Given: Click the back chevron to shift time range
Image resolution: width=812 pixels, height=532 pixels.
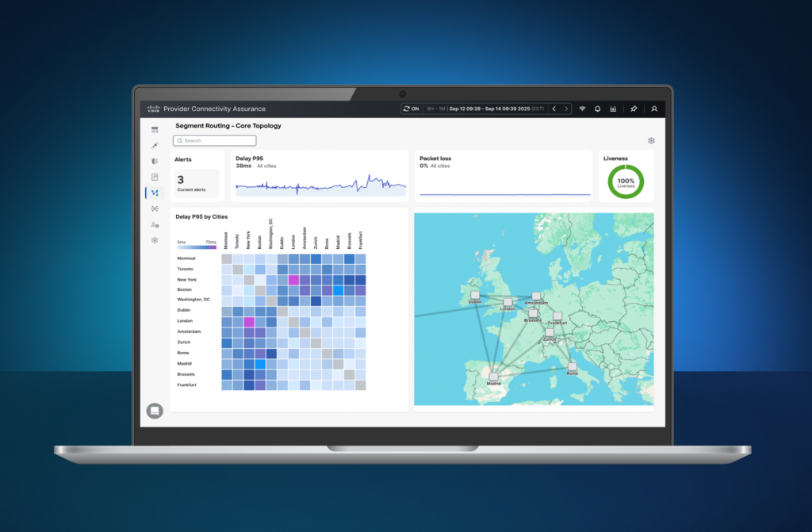Looking at the screenshot, I should pyautogui.click(x=553, y=109).
